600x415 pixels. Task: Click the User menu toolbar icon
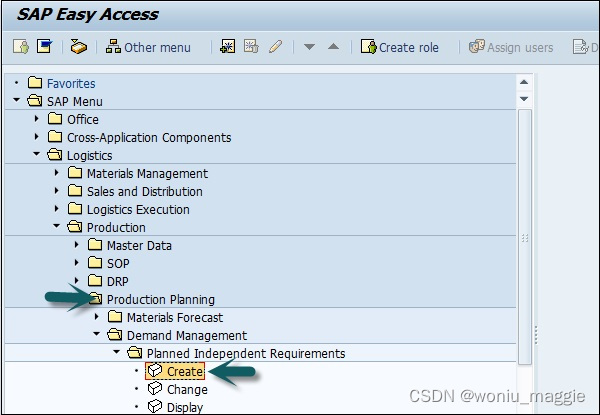(21, 47)
